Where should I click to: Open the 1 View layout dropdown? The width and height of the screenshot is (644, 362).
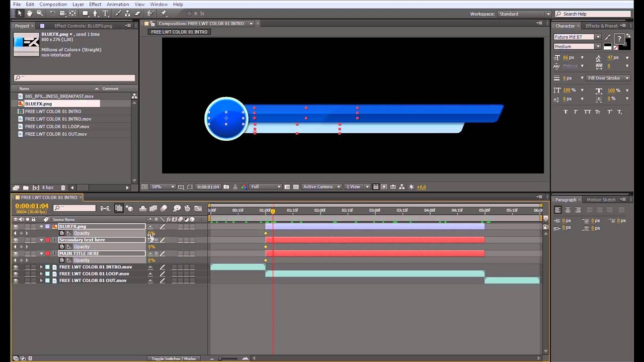coord(357,187)
